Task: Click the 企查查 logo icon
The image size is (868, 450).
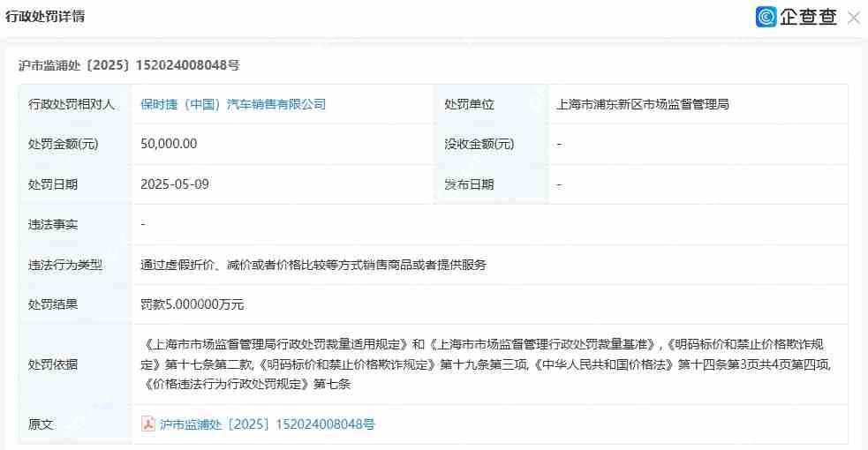Action: tap(766, 17)
